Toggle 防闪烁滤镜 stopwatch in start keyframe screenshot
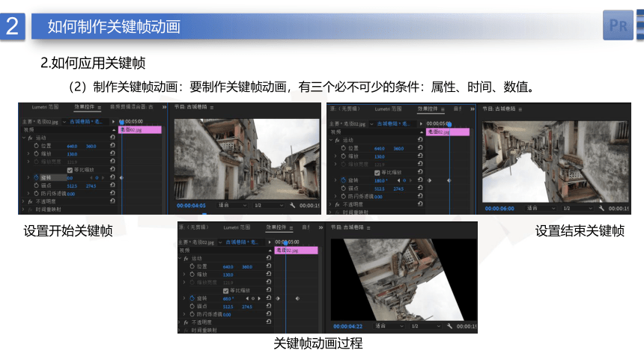The width and height of the screenshot is (644, 362). point(36,193)
